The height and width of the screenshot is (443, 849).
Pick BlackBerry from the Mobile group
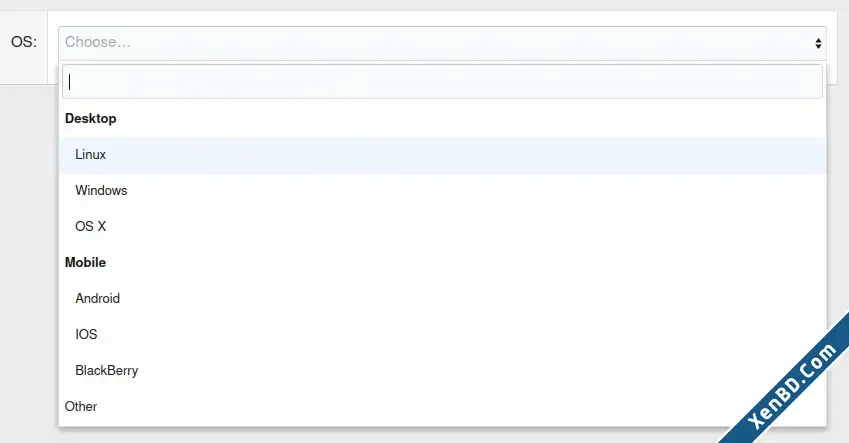pos(442,370)
